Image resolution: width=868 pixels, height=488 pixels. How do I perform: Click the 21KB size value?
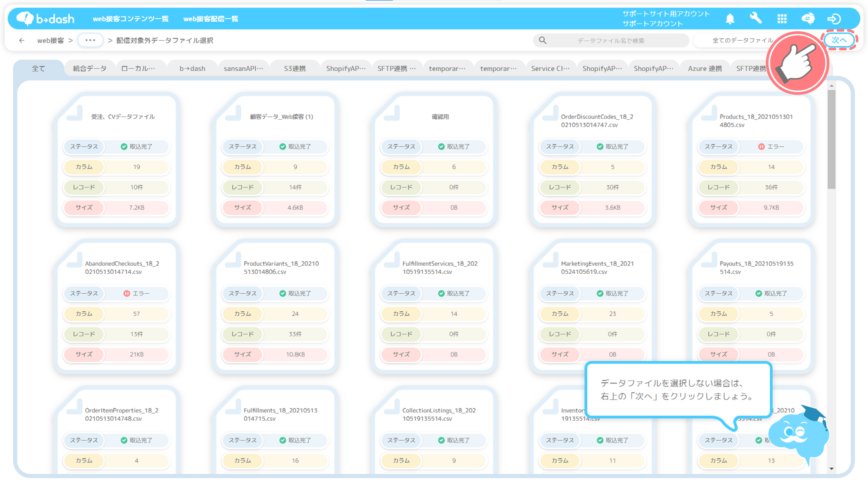(137, 354)
